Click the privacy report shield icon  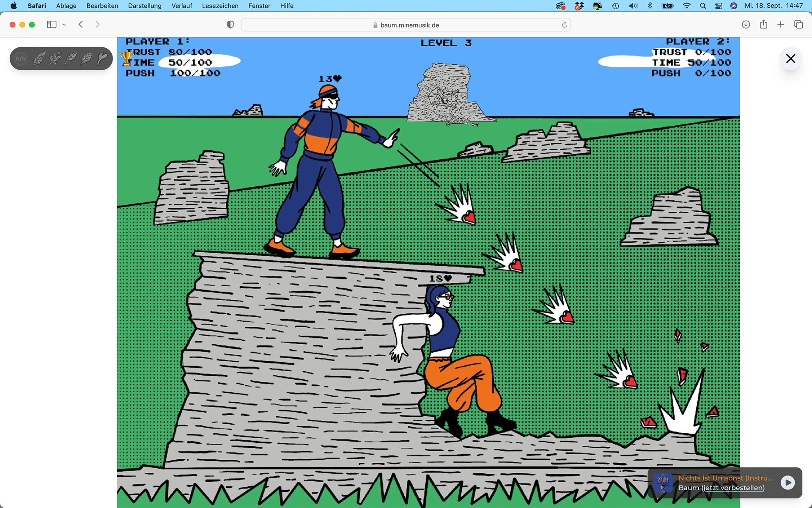pos(230,25)
